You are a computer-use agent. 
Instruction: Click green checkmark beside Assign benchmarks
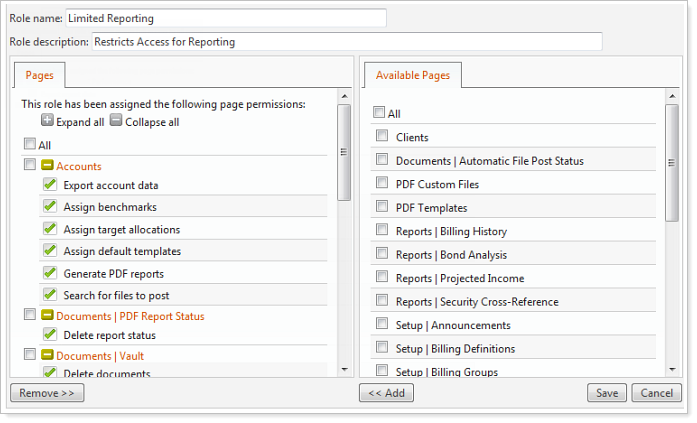(x=49, y=207)
